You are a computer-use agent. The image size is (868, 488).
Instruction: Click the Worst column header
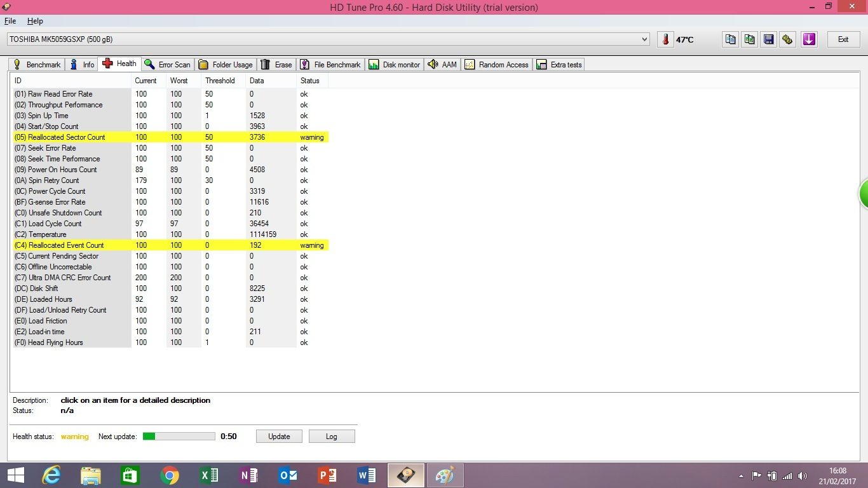(x=184, y=81)
